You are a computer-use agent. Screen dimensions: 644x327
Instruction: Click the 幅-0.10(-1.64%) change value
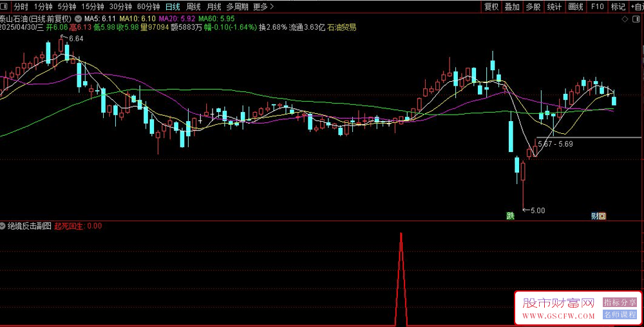point(231,28)
